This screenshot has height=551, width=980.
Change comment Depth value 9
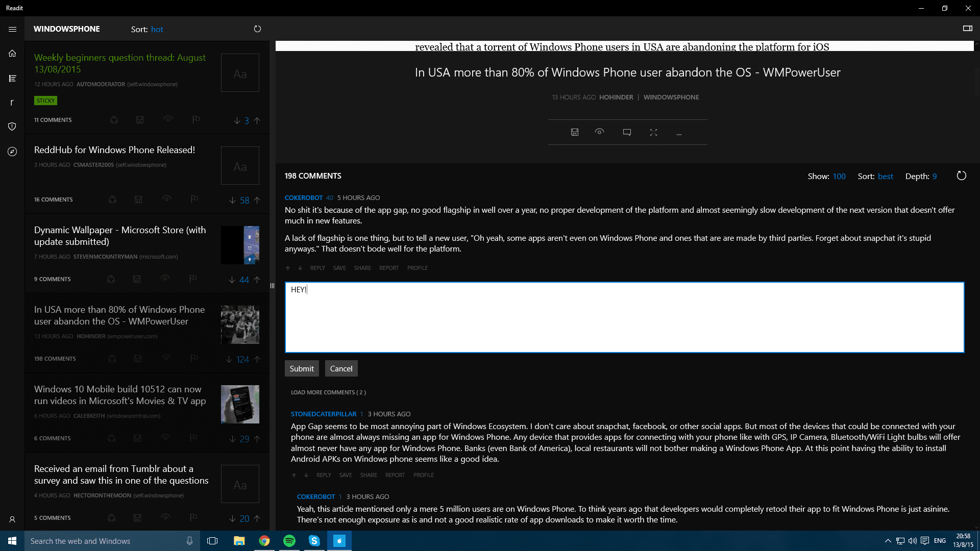click(935, 176)
